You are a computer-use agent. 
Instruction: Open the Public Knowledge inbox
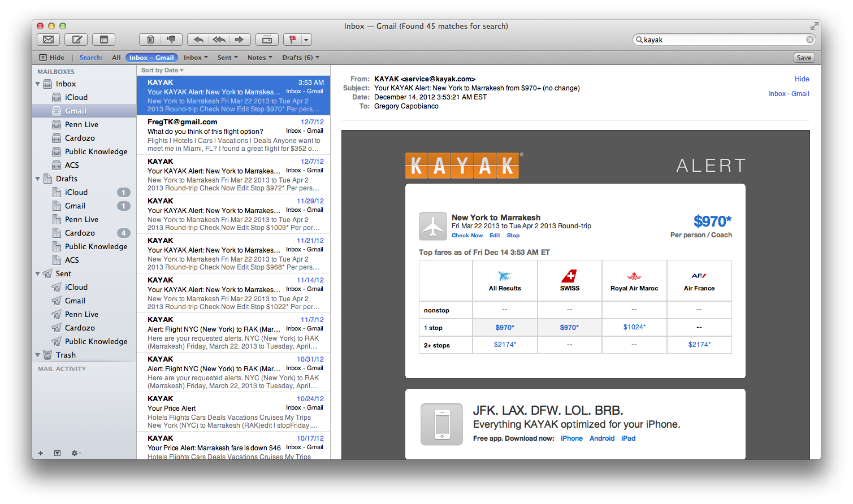[84, 151]
